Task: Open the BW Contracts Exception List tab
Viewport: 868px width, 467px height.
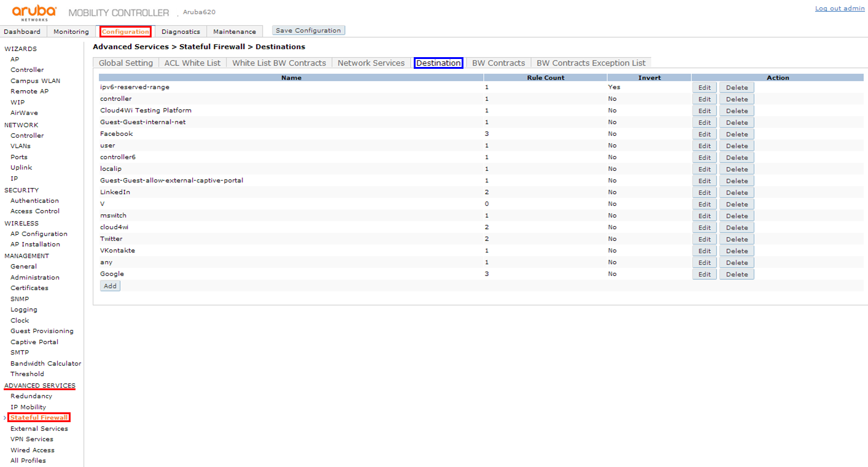Action: click(591, 63)
